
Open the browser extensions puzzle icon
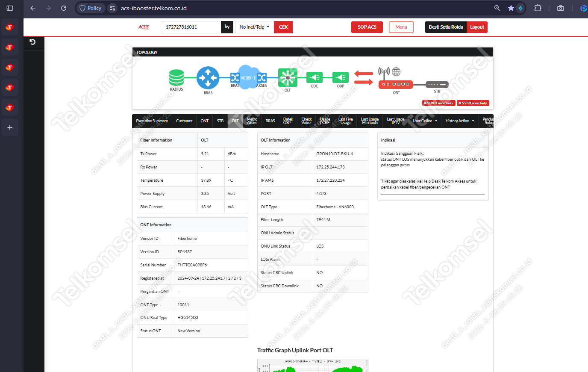pyautogui.click(x=538, y=8)
